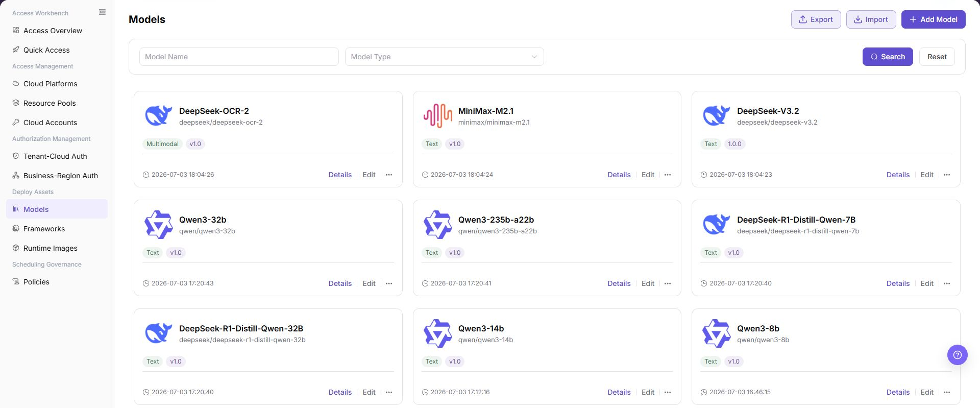Click the 1.0.0 version tag on DeepSeek-V3.2
This screenshot has width=980, height=408.
[734, 144]
